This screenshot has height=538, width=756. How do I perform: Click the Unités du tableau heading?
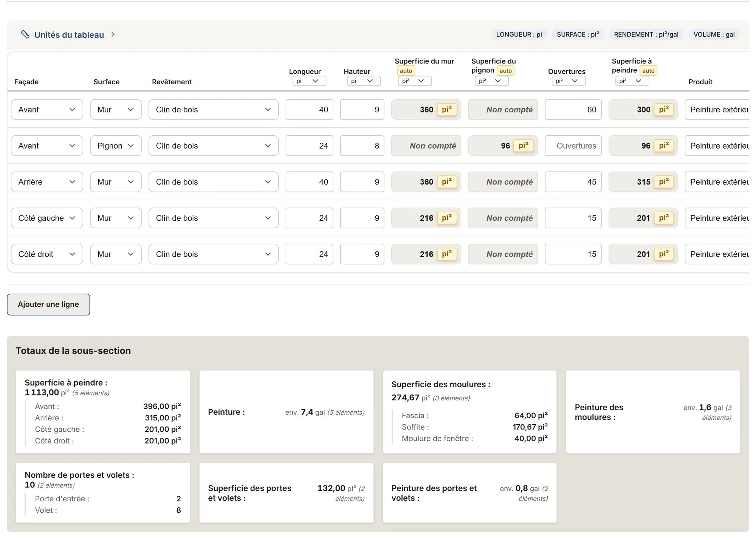(69, 35)
